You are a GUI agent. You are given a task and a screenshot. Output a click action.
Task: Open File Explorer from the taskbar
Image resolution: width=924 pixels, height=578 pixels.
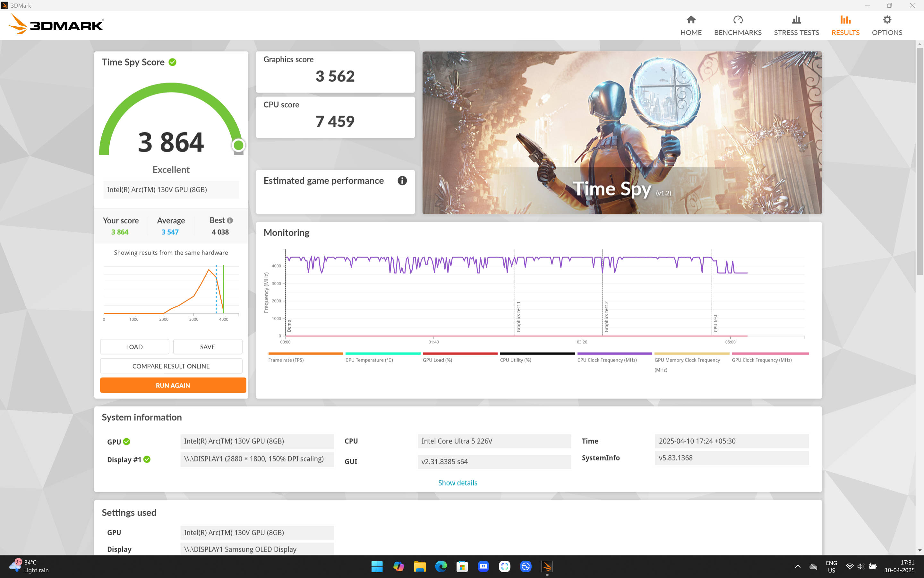tap(420, 566)
